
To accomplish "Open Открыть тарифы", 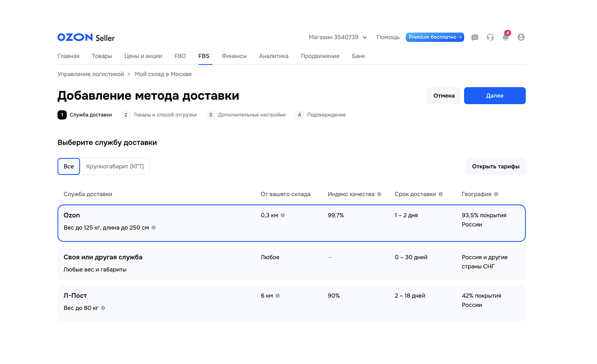I will [496, 166].
